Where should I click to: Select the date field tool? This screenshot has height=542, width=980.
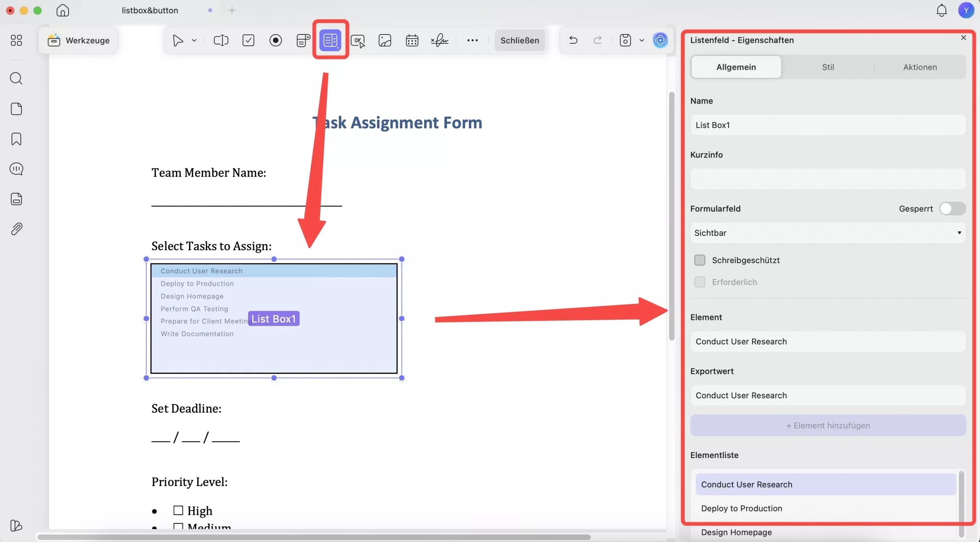(x=412, y=40)
